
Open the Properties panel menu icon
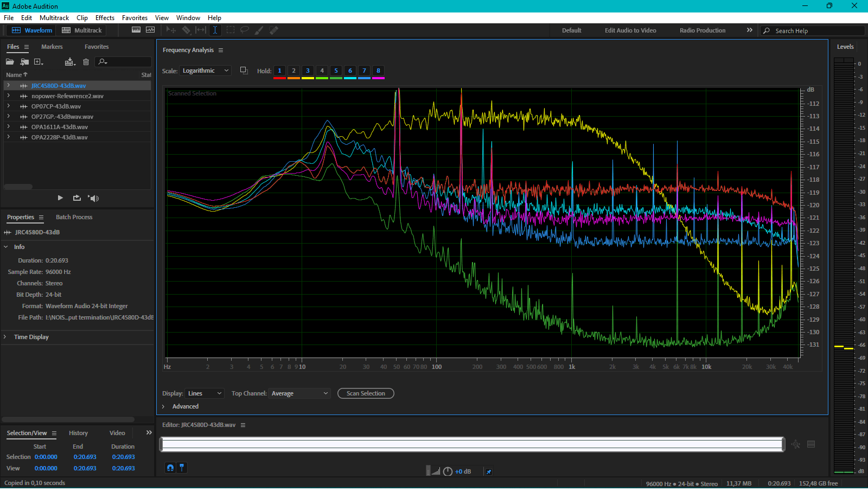tap(41, 217)
